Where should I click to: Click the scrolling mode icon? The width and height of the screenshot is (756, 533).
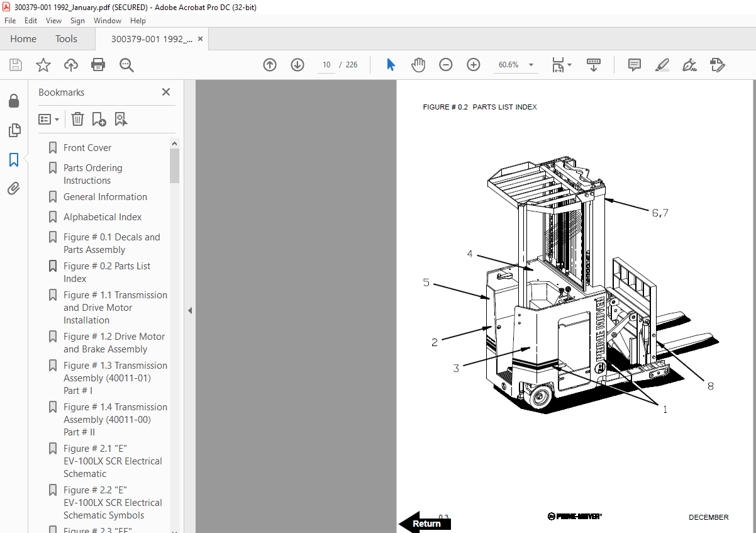point(594,65)
